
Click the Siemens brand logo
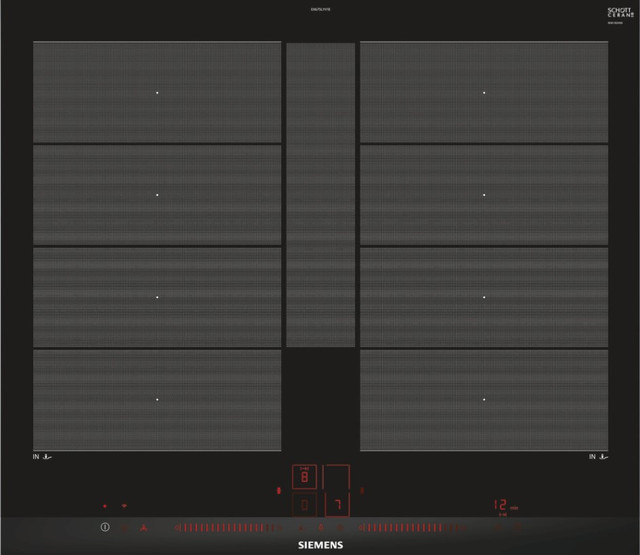coord(321,545)
